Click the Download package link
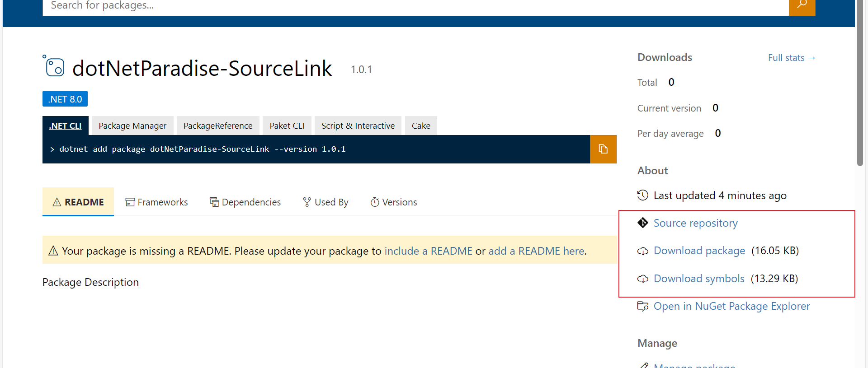Screen dimensions: 868x368 699,251
